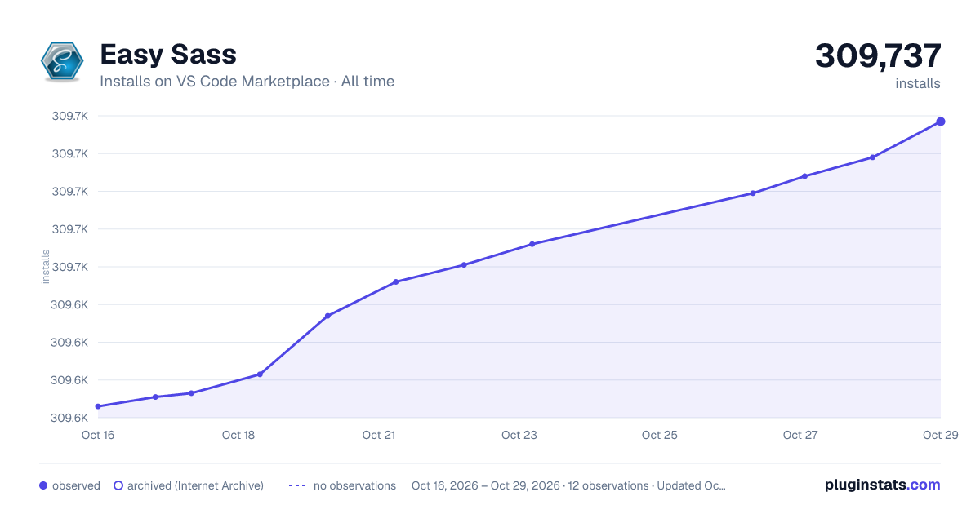This screenshot has height=514, width=980.
Task: Select the final Oct 29 data point
Action: coord(941,122)
